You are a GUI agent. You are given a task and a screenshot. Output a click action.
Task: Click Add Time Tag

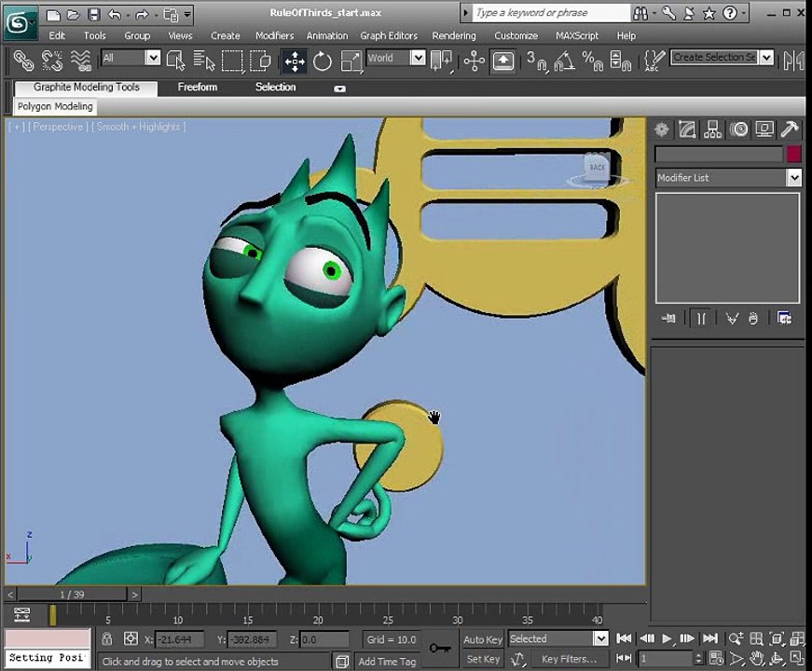coord(387,661)
